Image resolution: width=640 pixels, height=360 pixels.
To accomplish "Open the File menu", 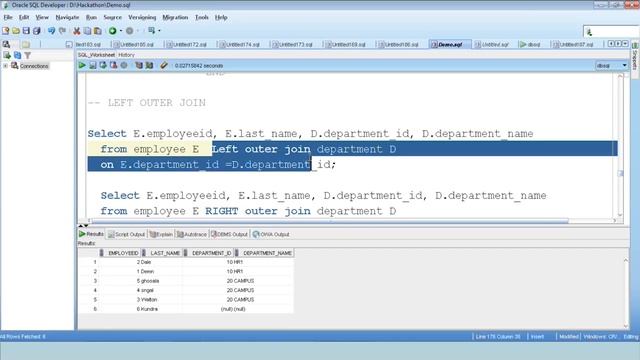I will tap(8, 18).
